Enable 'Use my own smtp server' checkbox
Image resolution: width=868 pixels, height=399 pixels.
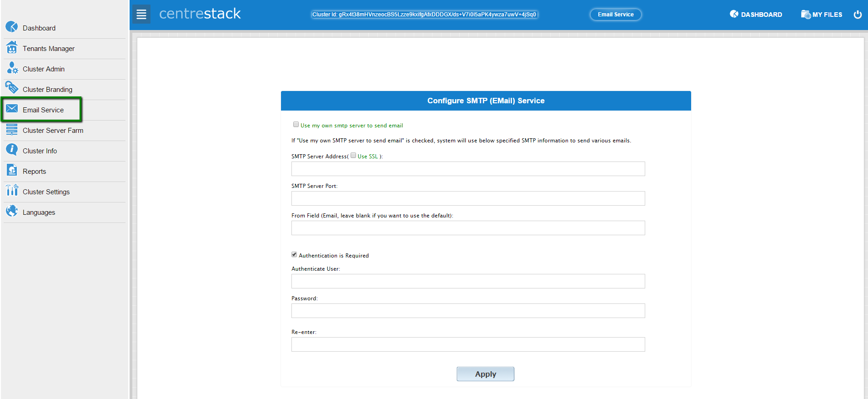(x=296, y=125)
